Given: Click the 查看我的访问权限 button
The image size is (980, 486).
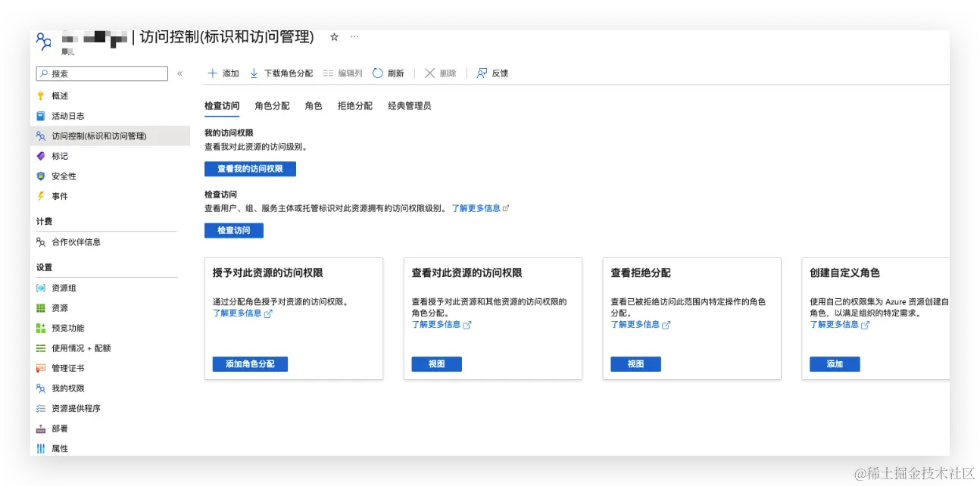Looking at the screenshot, I should click(x=250, y=169).
